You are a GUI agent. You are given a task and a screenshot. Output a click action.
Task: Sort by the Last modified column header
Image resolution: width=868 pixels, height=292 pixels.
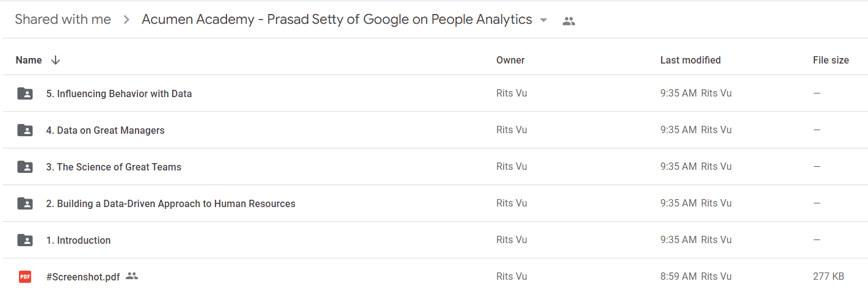pos(690,60)
